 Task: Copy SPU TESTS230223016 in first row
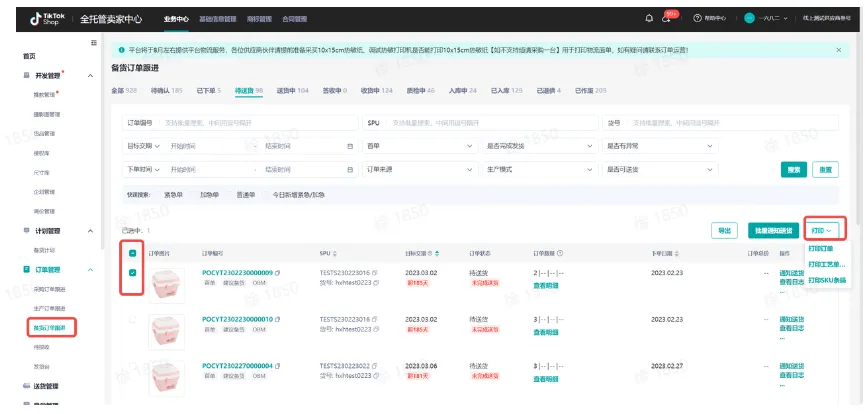(375, 273)
